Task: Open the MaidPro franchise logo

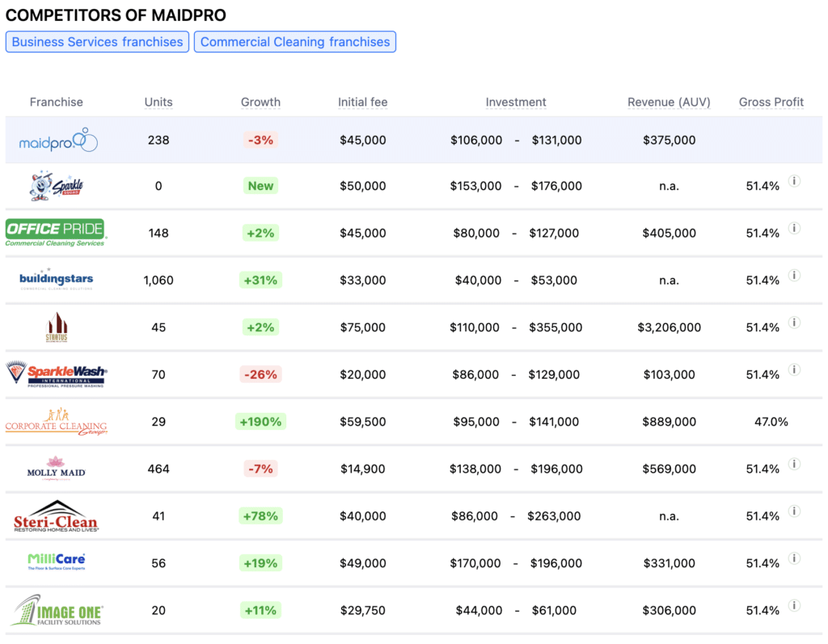Action: [58, 140]
